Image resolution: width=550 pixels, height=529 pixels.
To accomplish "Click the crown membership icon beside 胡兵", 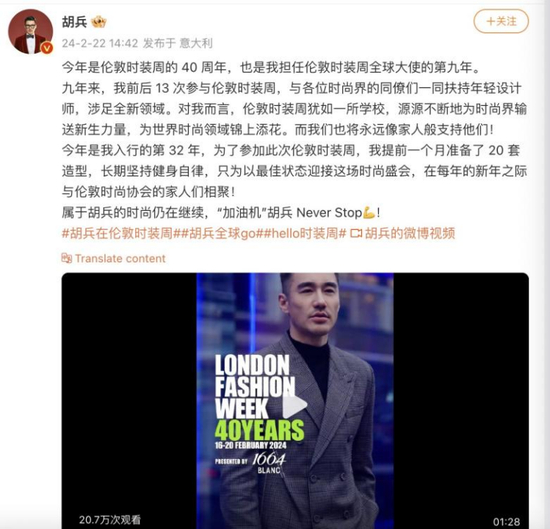I will [99, 22].
